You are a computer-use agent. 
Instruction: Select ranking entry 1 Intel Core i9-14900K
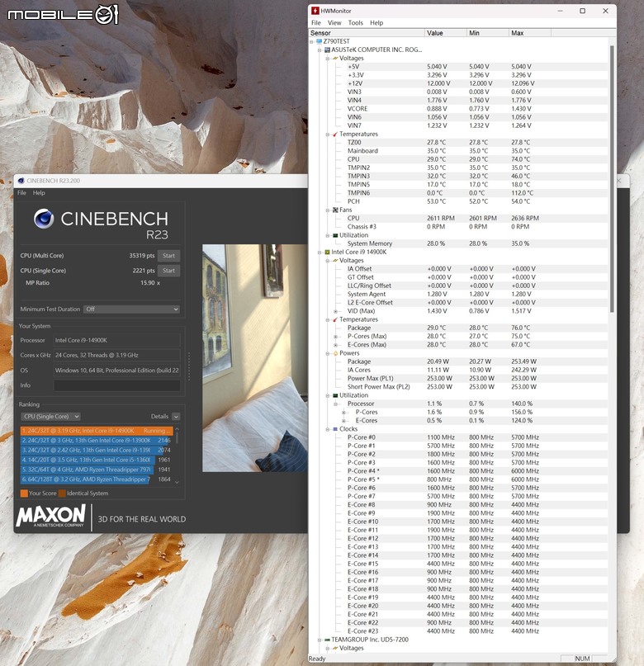pyautogui.click(x=97, y=431)
